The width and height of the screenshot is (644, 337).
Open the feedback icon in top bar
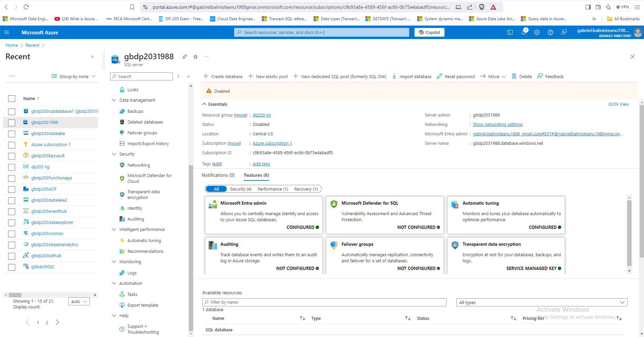click(x=564, y=32)
